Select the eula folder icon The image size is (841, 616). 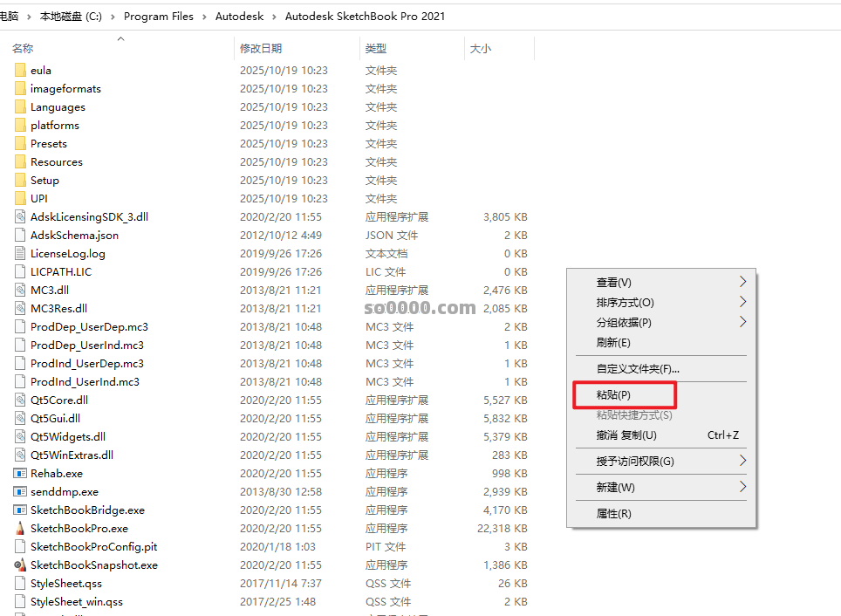[20, 70]
